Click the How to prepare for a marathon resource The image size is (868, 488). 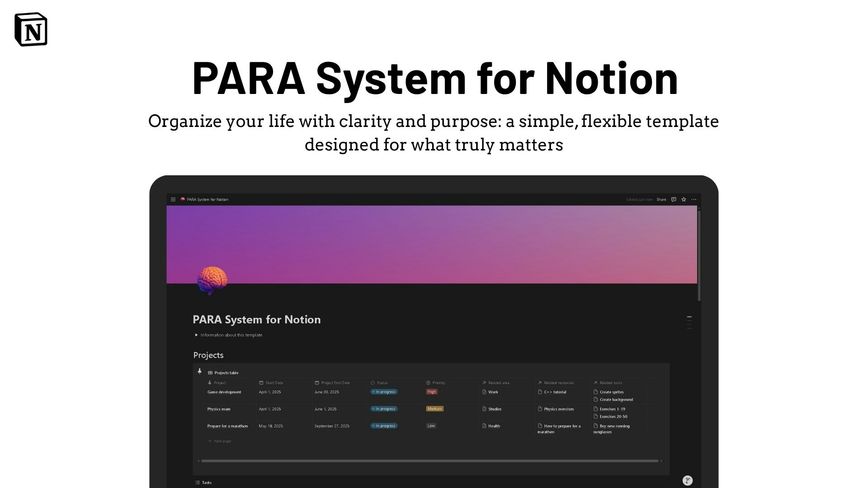click(x=559, y=429)
